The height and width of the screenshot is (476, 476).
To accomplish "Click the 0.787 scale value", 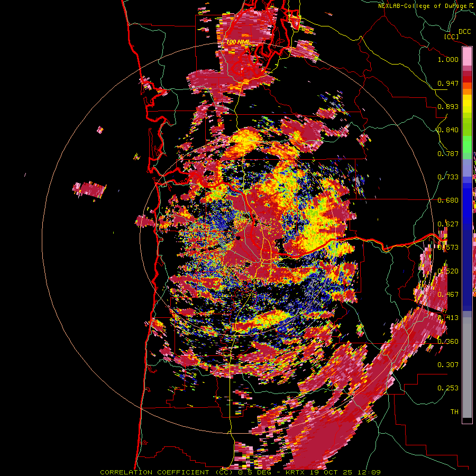I will point(448,153).
